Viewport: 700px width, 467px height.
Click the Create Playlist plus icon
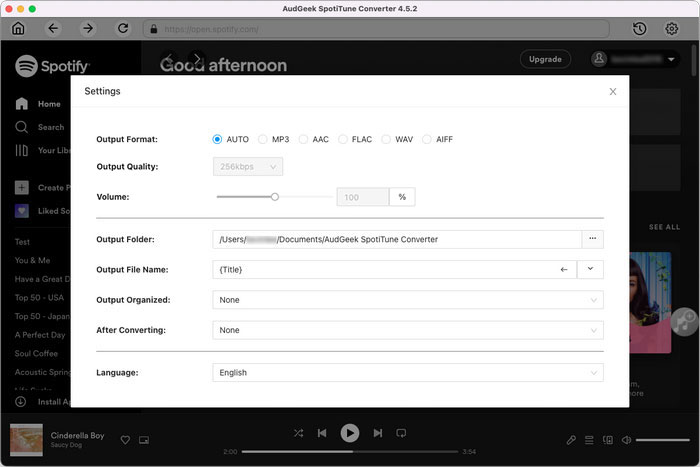pyautogui.click(x=21, y=188)
